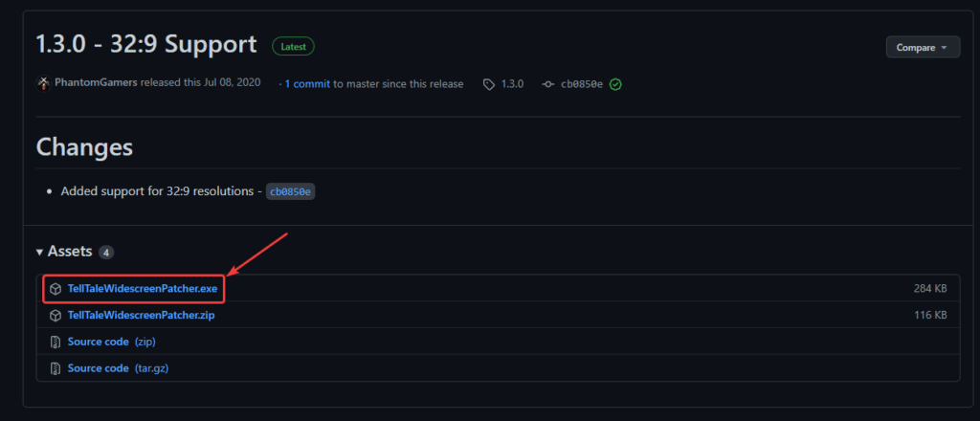Click package icon for TellTaleWidescreenPatcher.zip

[x=56, y=316]
